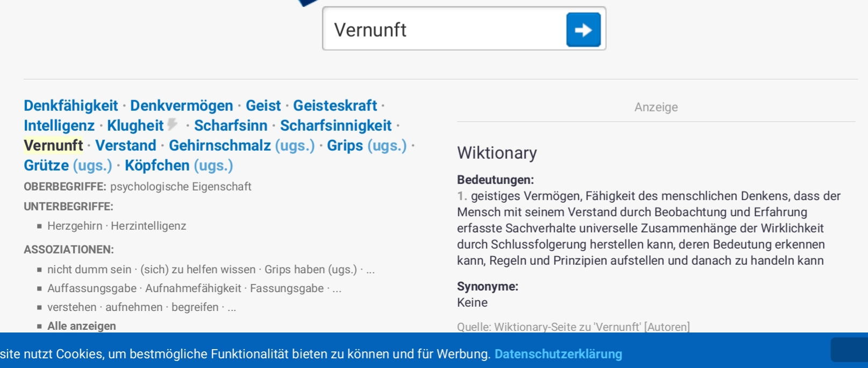868x368 pixels.
Task: Open the Herzgehirn sub-term
Action: pyautogui.click(x=75, y=226)
